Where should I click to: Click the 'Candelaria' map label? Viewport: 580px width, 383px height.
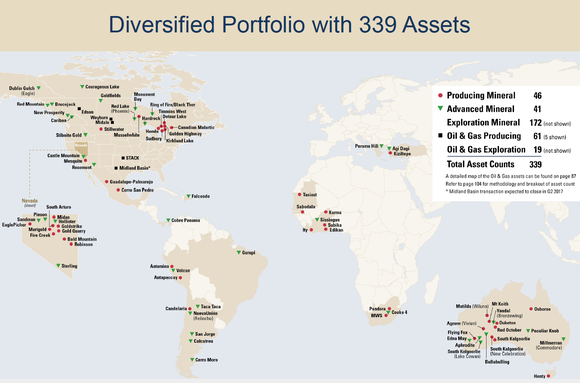pos(176,308)
